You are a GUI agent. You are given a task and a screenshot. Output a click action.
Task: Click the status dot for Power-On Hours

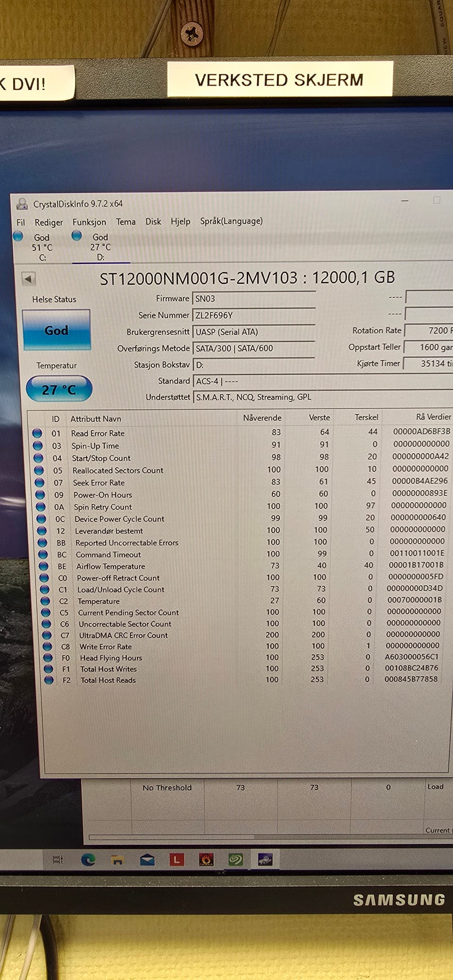[40, 495]
